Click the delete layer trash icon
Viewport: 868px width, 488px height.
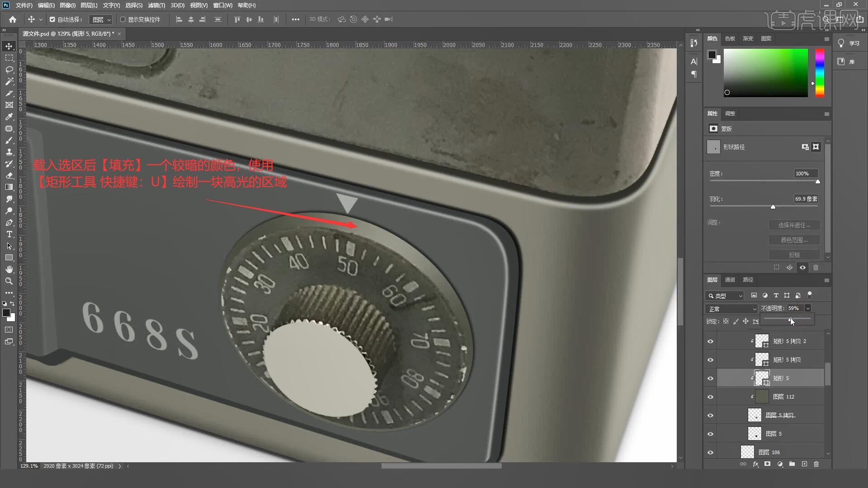click(x=816, y=464)
